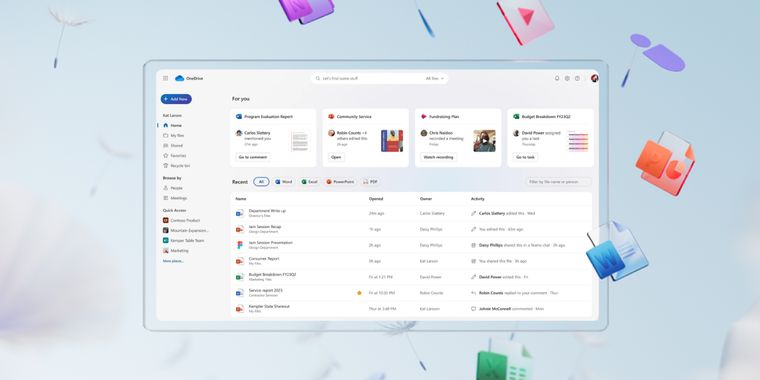Filter recent files by Excel
Viewport: 760px width, 380px height.
310,182
